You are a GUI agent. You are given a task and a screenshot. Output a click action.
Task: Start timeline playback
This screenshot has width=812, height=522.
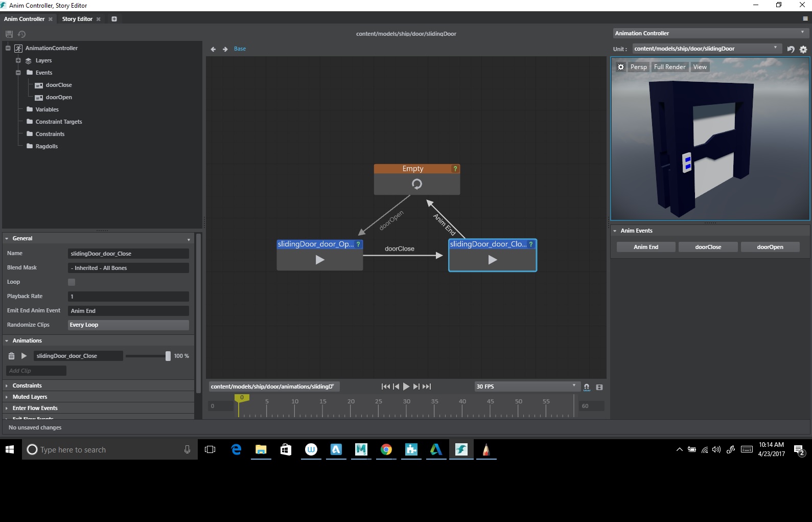click(x=406, y=387)
